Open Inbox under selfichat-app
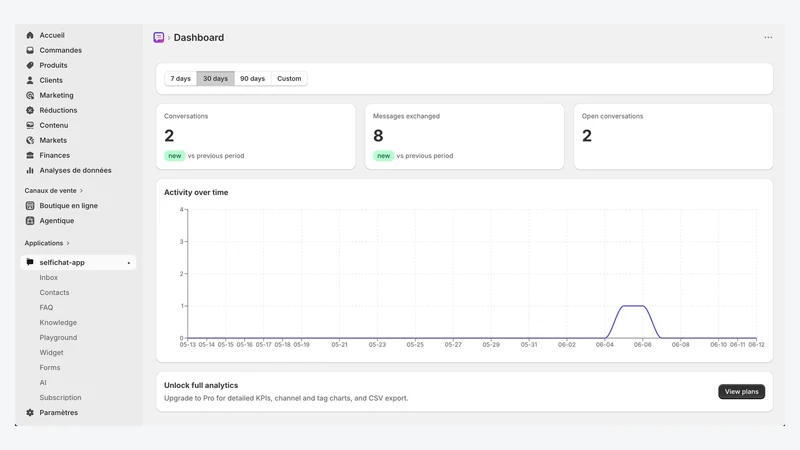The height and width of the screenshot is (450, 800). point(49,278)
